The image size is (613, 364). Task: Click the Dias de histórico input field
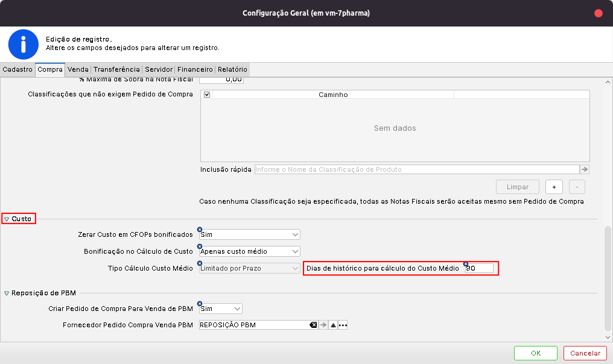[479, 268]
